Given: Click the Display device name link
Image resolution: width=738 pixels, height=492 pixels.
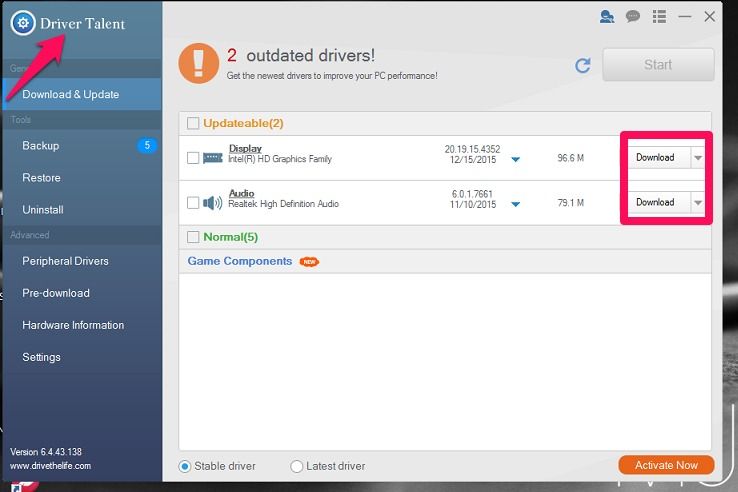Looking at the screenshot, I should pyautogui.click(x=245, y=148).
